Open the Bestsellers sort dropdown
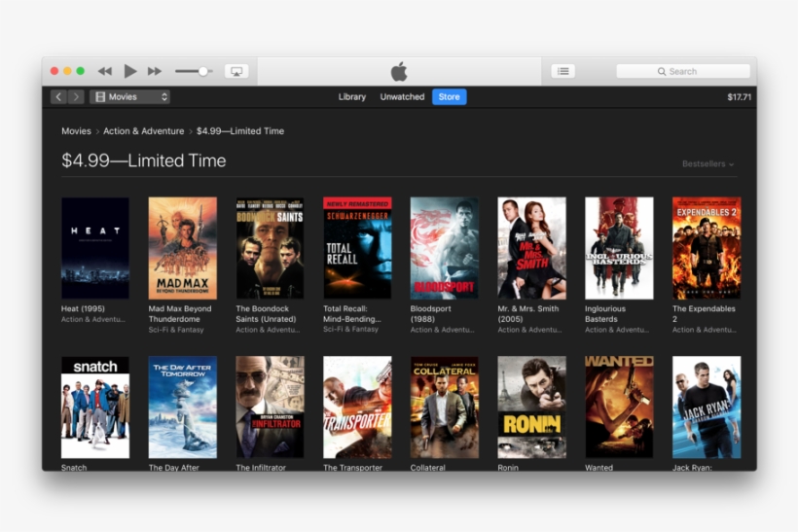798x532 pixels. tap(707, 163)
